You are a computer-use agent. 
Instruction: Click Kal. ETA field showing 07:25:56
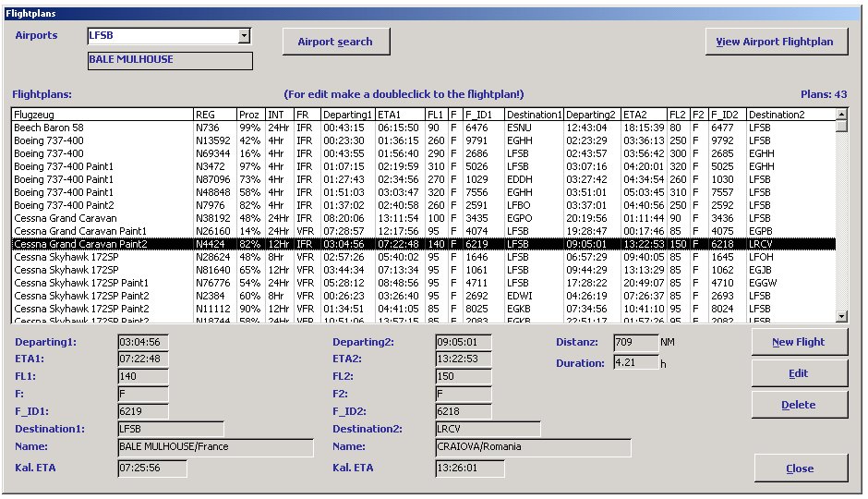(152, 469)
